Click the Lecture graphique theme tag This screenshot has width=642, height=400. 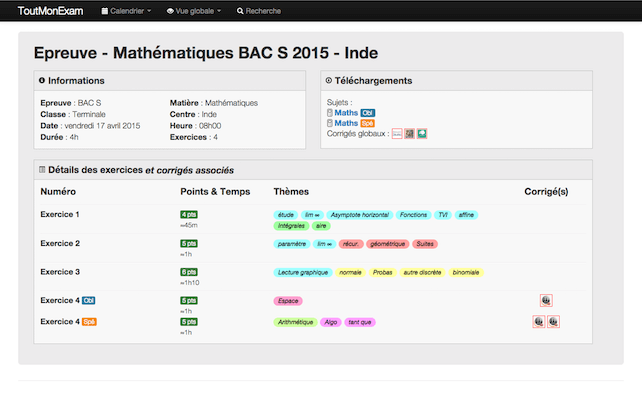pyautogui.click(x=303, y=272)
